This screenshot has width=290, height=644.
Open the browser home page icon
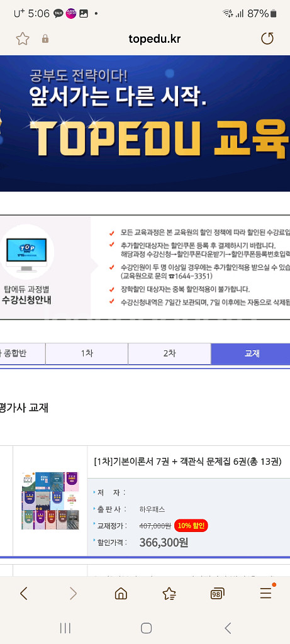pos(121,594)
